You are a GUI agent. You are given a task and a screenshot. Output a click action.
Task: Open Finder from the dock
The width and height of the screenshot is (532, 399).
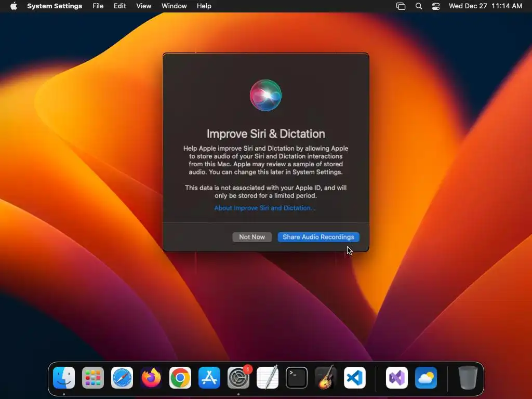(64, 378)
